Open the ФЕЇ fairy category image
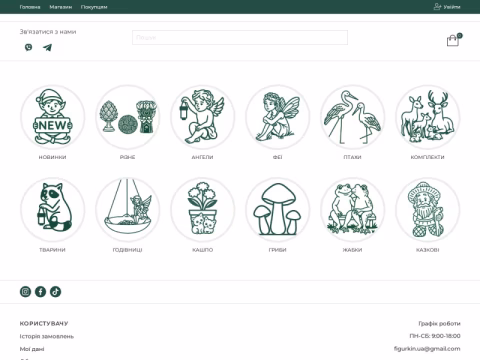 [277, 117]
